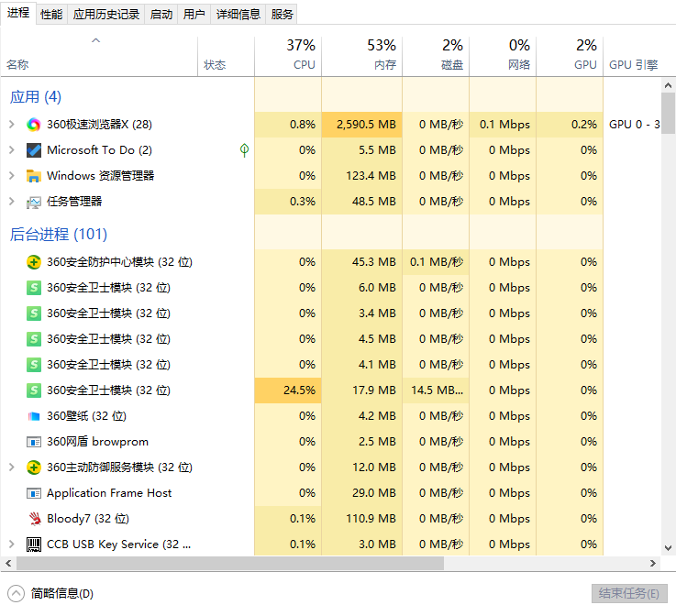The width and height of the screenshot is (676, 616).
Task: Open the 详细信息 tab
Action: click(238, 15)
